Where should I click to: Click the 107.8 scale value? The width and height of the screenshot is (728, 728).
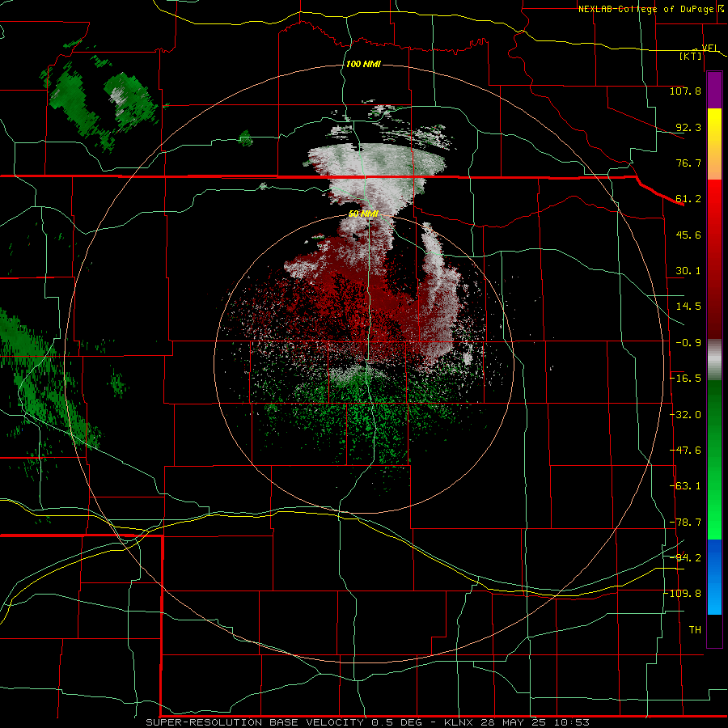pos(685,91)
